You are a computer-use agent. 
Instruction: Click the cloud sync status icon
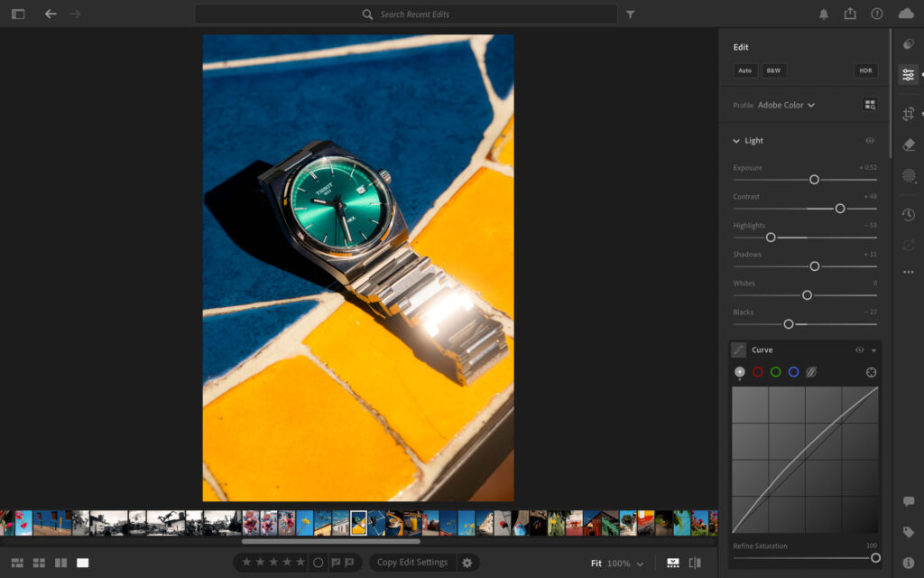[903, 14]
